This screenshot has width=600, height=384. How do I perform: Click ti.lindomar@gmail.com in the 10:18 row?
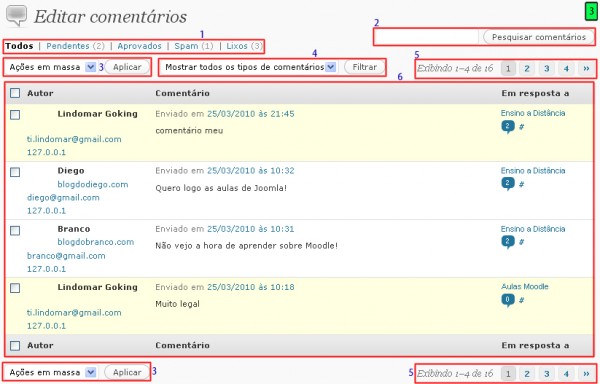tap(74, 313)
